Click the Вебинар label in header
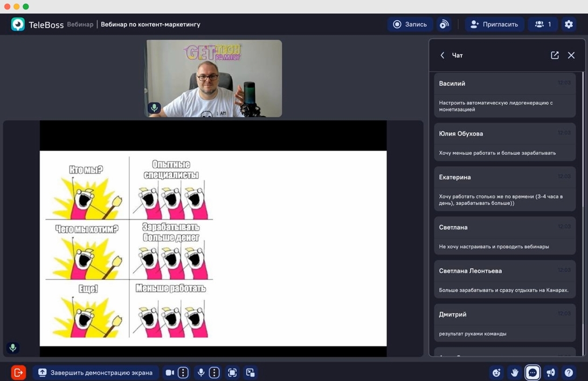588x381 pixels. click(80, 24)
